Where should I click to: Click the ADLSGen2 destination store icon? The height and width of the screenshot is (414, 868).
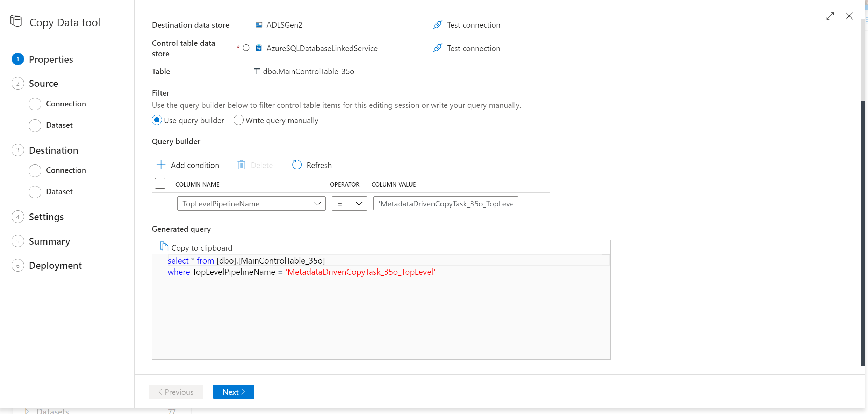click(259, 25)
